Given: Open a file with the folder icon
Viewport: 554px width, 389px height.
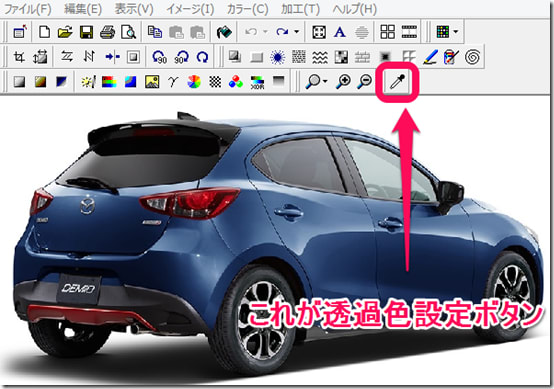Looking at the screenshot, I should tap(65, 32).
